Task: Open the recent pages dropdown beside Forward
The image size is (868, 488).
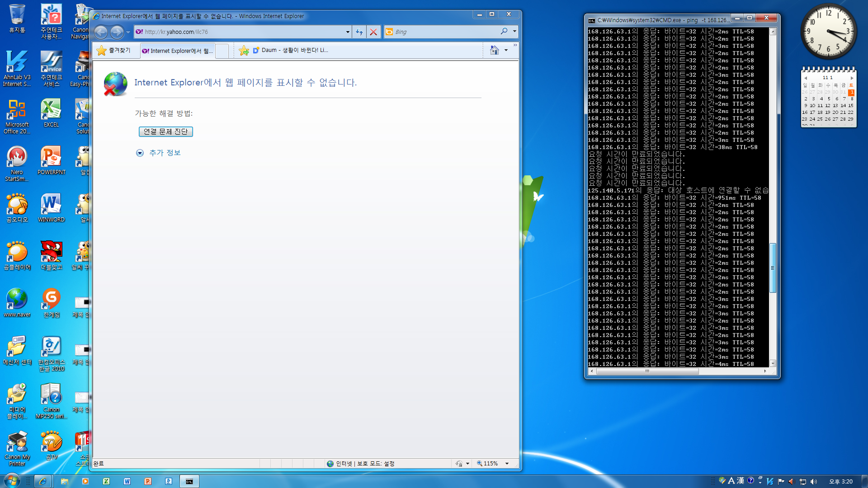Action: 128,32
